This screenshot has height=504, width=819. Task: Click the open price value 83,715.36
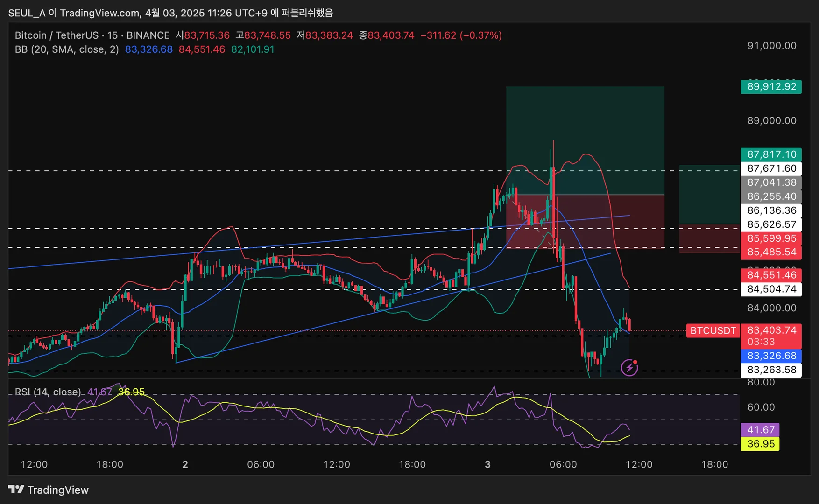pyautogui.click(x=207, y=35)
